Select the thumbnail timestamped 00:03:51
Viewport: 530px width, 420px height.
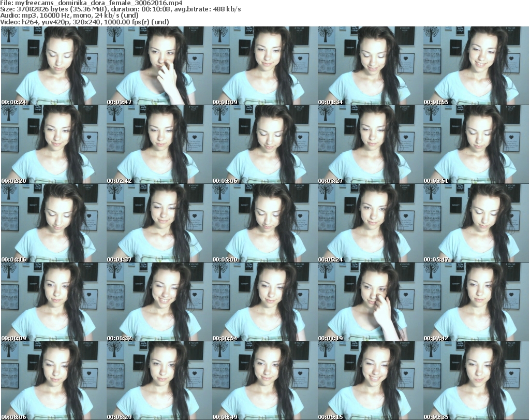pos(476,144)
